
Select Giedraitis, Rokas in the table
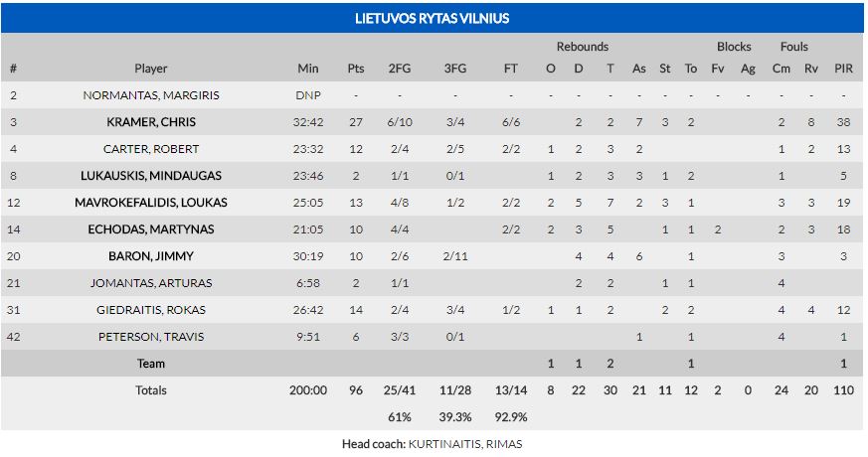tap(151, 310)
